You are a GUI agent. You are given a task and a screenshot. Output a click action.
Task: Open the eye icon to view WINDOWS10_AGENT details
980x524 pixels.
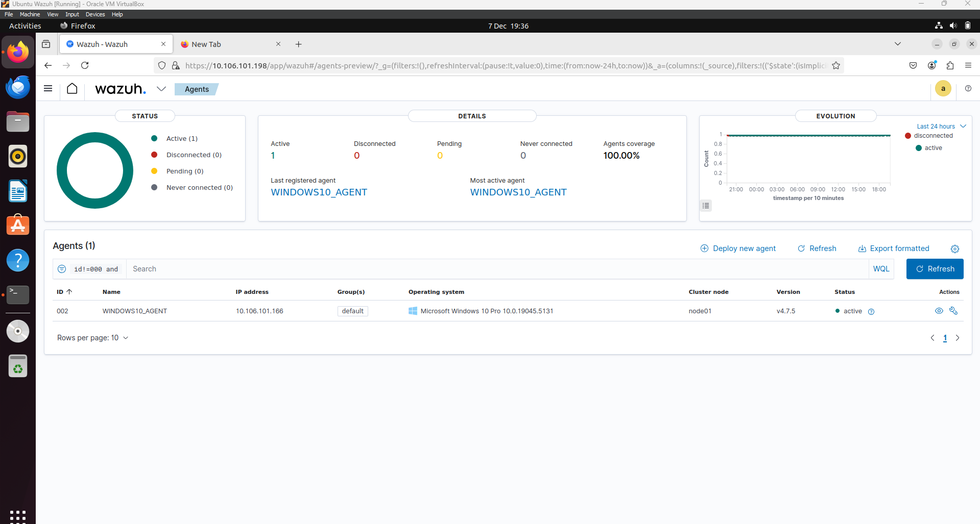pyautogui.click(x=939, y=311)
